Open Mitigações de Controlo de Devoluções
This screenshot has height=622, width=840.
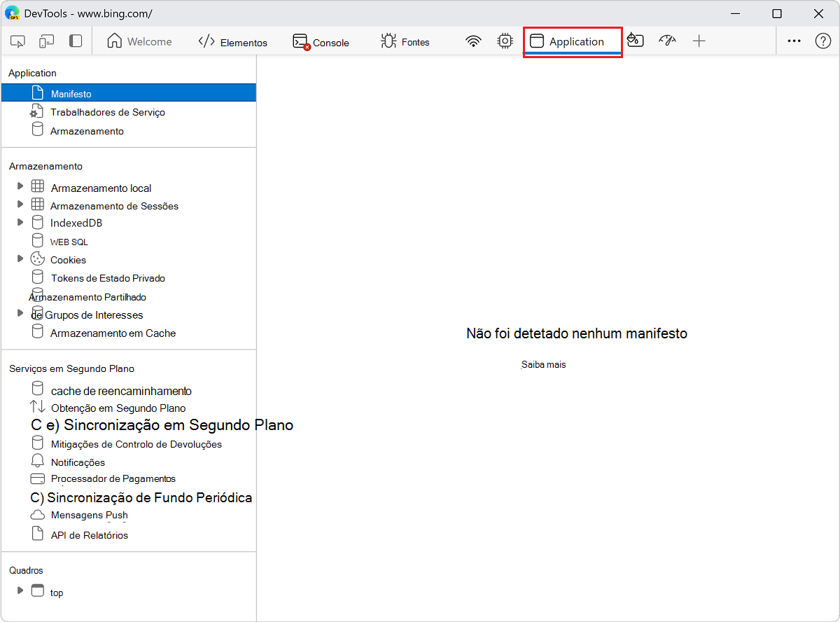point(136,444)
